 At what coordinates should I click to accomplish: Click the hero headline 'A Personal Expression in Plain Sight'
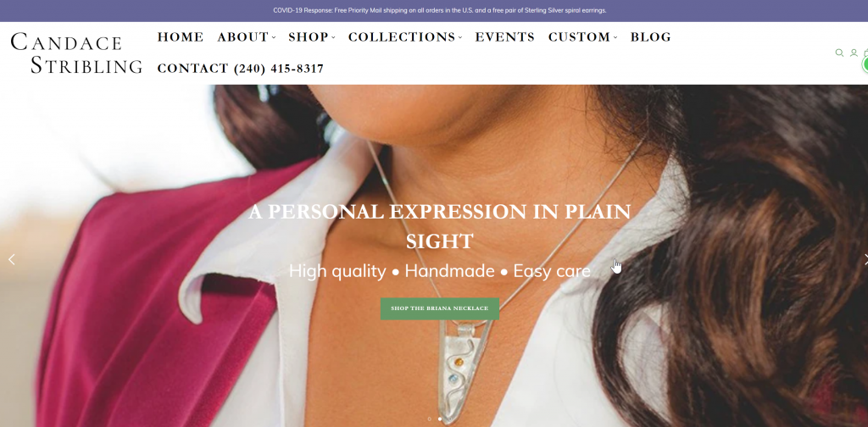(440, 227)
